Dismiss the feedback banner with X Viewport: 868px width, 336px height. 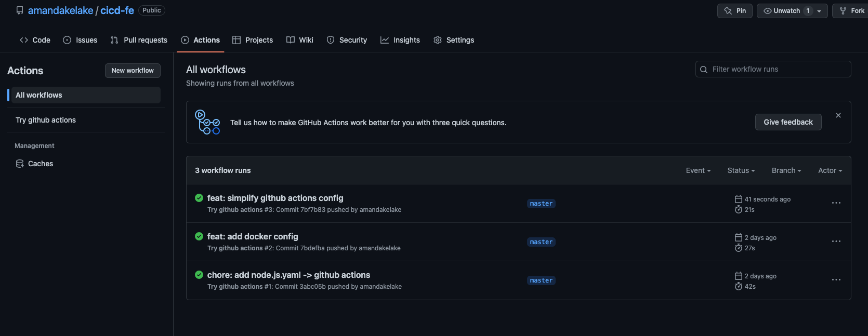point(838,115)
